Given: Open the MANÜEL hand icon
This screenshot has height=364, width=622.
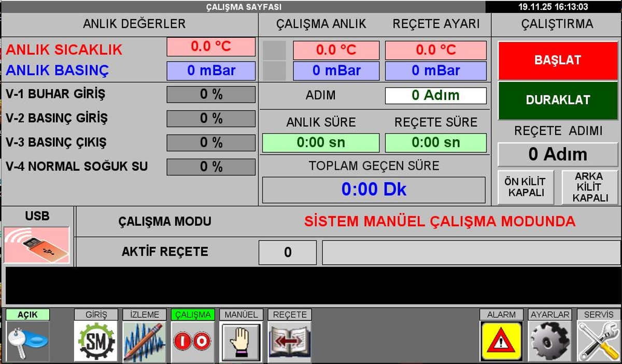Looking at the screenshot, I should coord(241,341).
